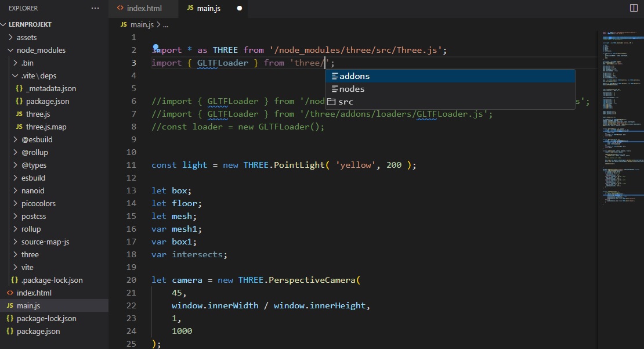
Task: Click the nodes suggestion icon
Action: click(335, 89)
